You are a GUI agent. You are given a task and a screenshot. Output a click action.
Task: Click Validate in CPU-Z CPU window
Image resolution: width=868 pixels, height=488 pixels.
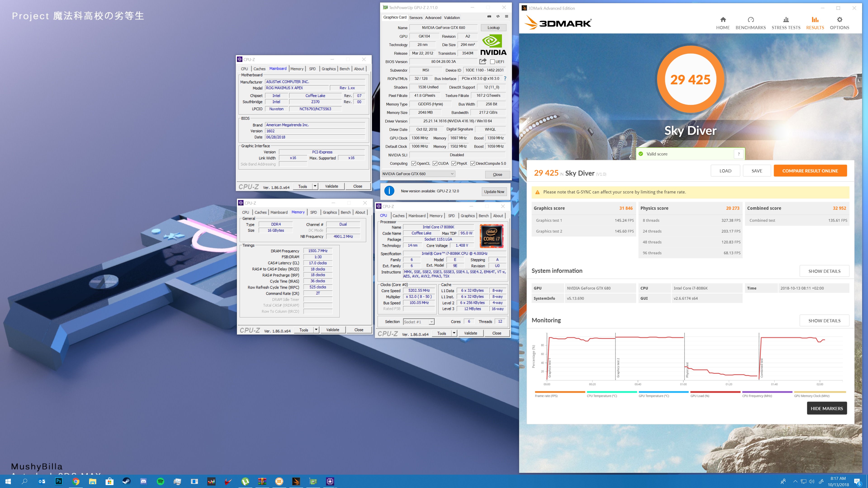[470, 333]
